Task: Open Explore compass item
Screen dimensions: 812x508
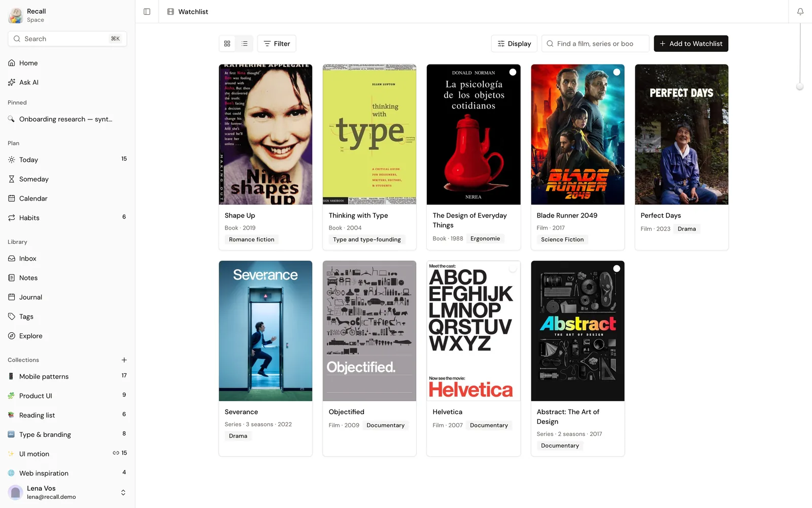Action: (67, 336)
